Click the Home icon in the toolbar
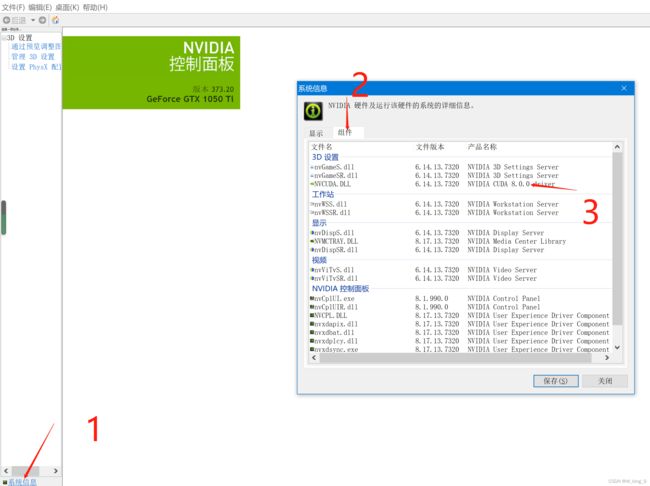The image size is (650, 486). 55,20
